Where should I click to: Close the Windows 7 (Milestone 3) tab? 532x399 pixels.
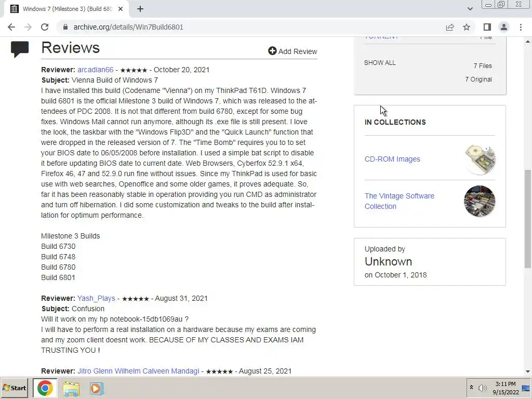[121, 9]
